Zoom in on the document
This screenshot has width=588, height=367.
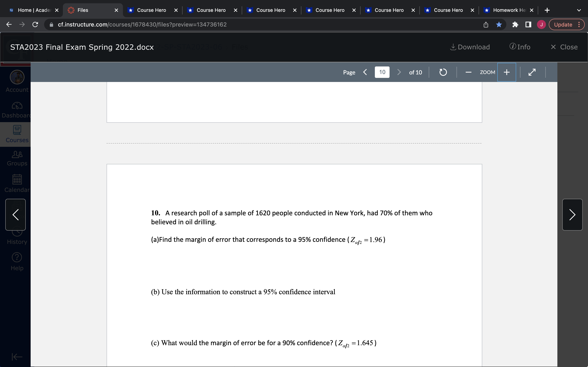coord(506,72)
